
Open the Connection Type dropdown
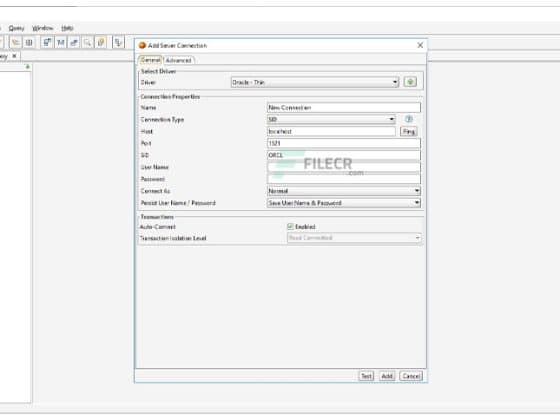(331, 119)
